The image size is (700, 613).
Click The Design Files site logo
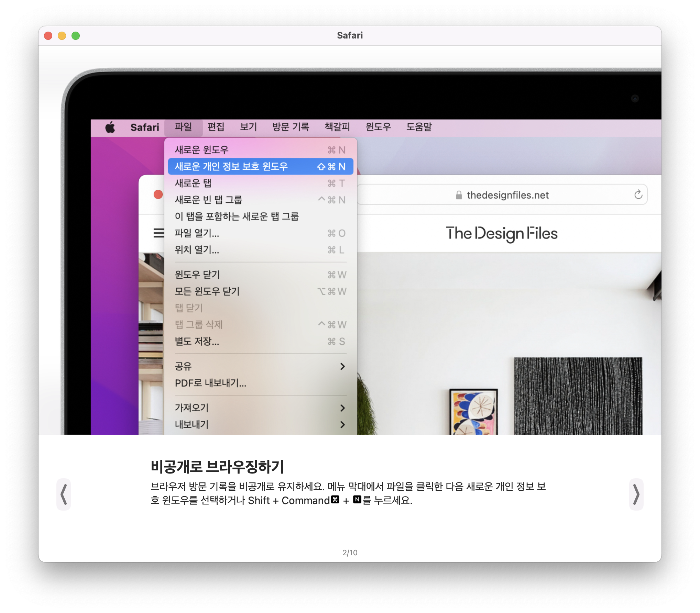[x=501, y=234]
